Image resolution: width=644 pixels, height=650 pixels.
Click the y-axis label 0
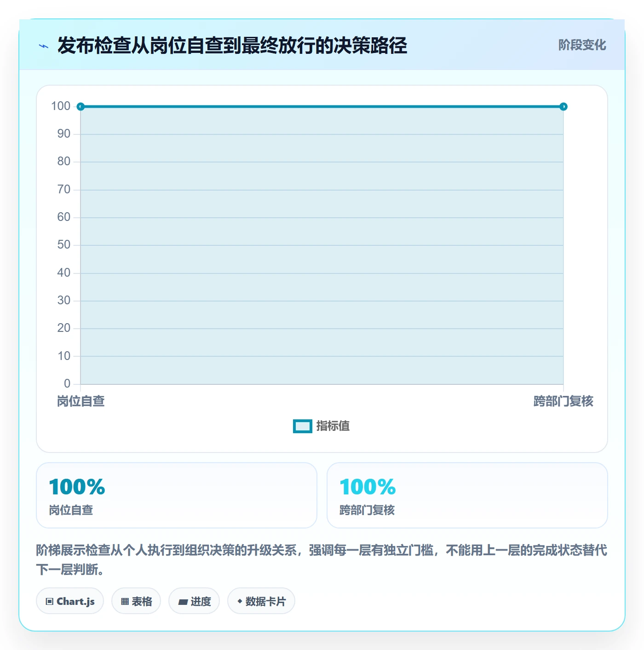[x=67, y=383]
